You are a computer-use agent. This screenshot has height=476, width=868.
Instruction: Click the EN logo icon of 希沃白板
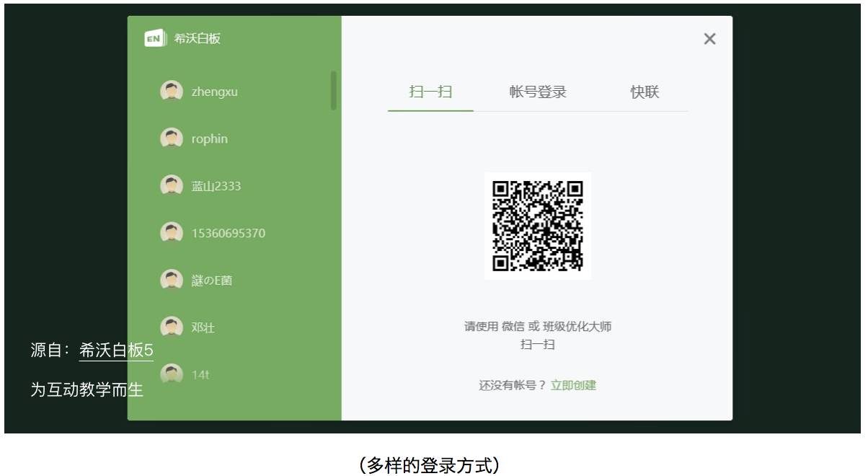[156, 39]
